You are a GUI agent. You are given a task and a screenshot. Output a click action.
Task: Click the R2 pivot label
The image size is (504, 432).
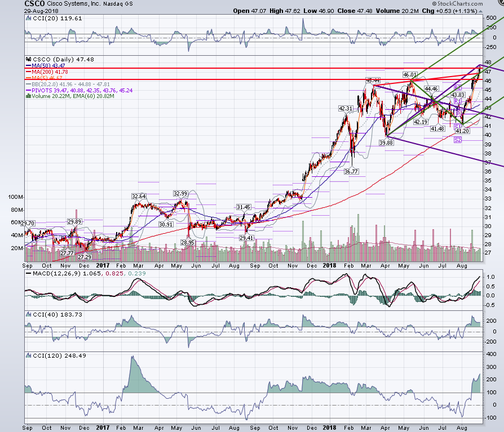[x=458, y=88]
